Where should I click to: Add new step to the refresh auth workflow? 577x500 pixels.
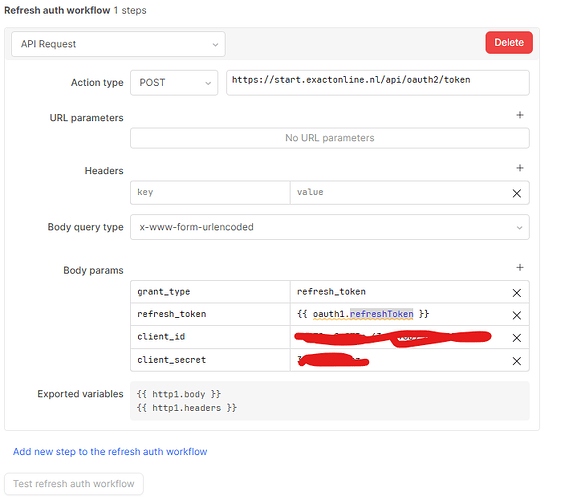110,452
